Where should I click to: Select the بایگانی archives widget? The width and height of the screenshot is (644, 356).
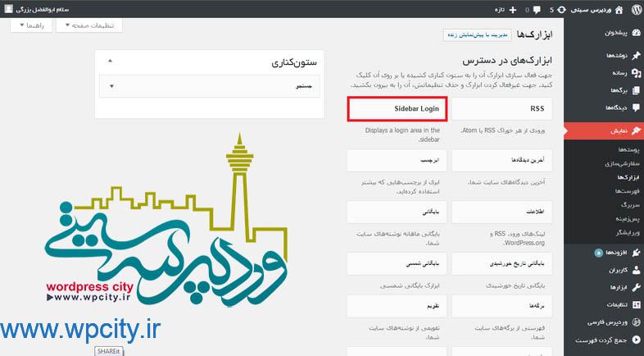click(397, 212)
